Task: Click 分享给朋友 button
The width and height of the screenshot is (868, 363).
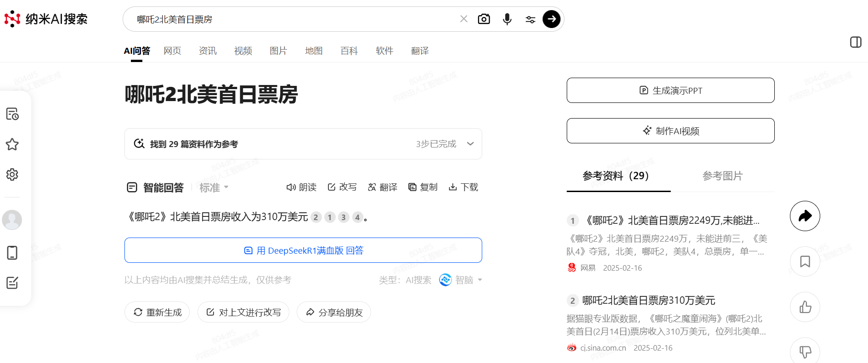Action: [x=334, y=312]
